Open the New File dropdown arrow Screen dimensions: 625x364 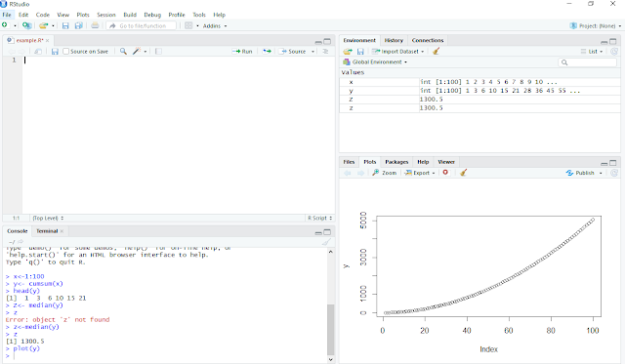click(16, 26)
